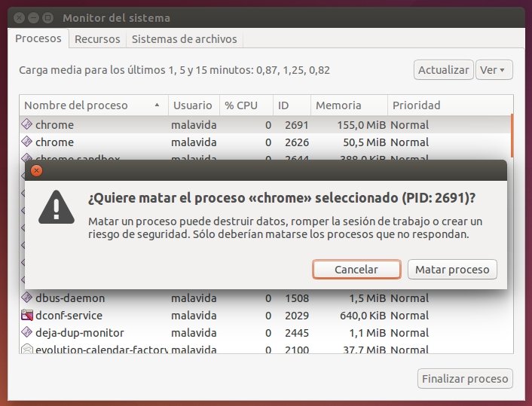Sort by Nombre del proceso column
Screen dimensions: 532x406
93,105
